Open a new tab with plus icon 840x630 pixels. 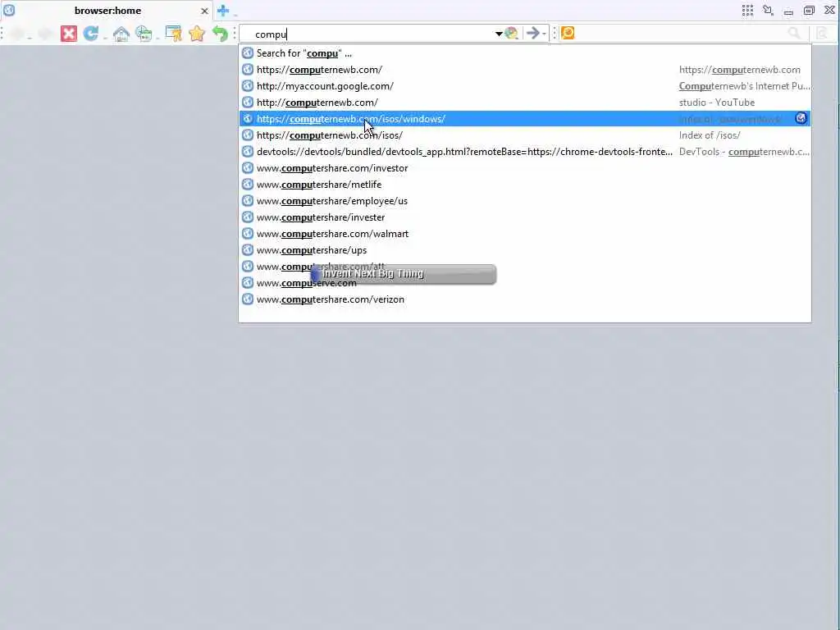(x=223, y=10)
